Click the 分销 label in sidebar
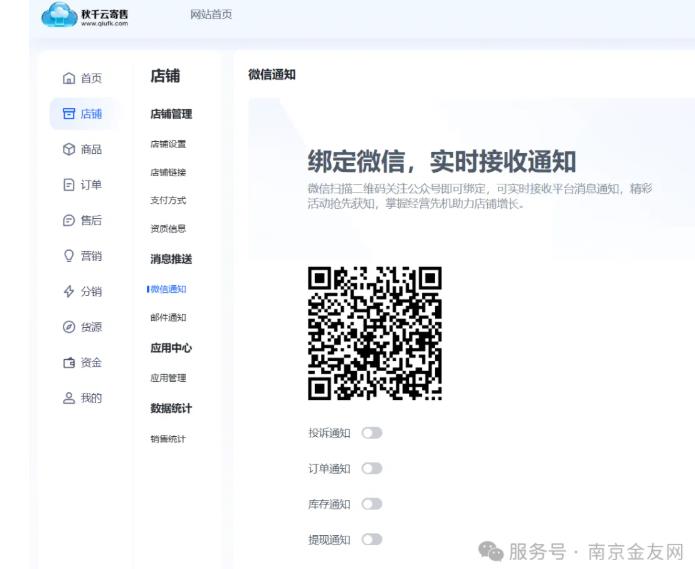 pos(91,291)
